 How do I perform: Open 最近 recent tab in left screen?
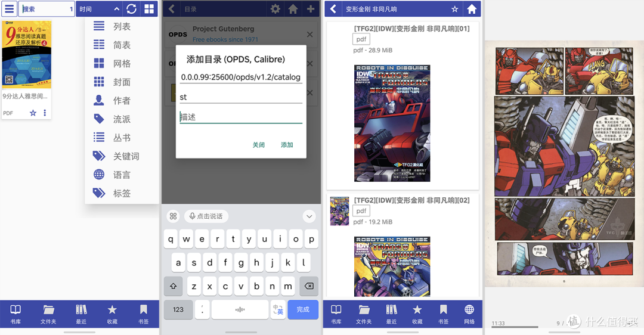tap(81, 314)
